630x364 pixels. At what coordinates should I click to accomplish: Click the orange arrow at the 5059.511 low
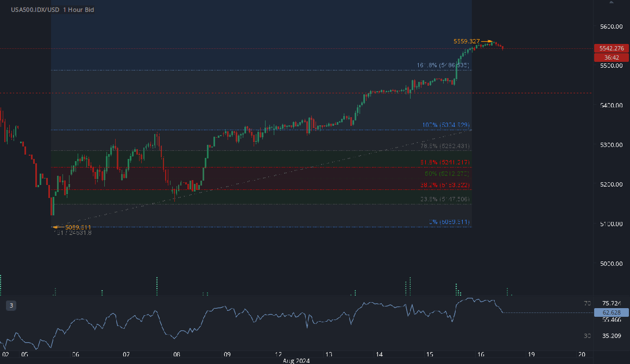point(56,227)
